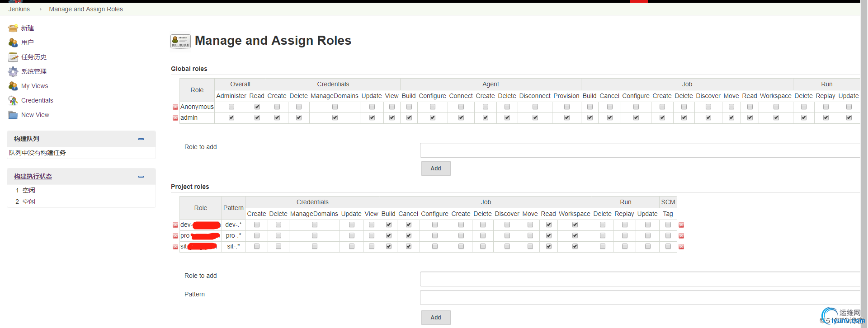
Task: Open the 新建 sidebar link
Action: [x=28, y=28]
